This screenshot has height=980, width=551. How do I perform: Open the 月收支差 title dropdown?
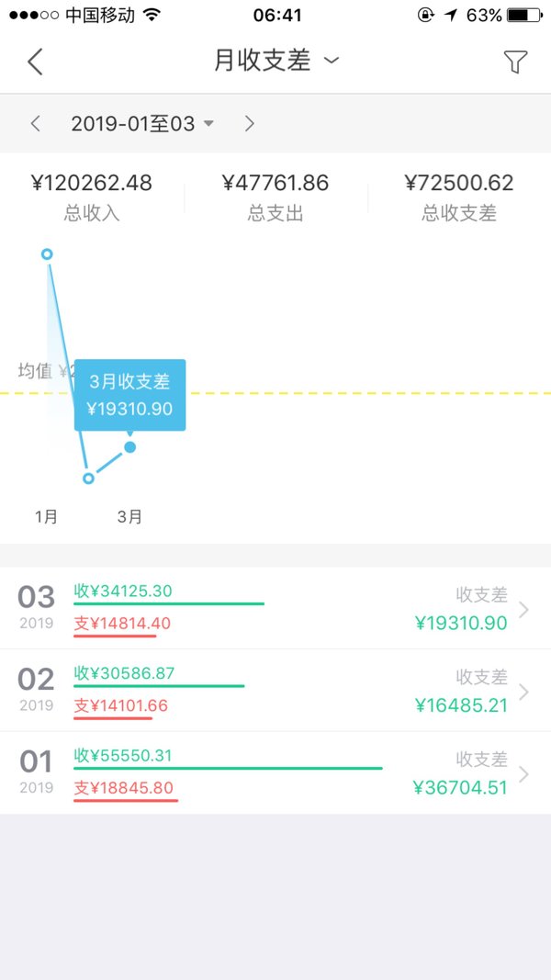(275, 61)
